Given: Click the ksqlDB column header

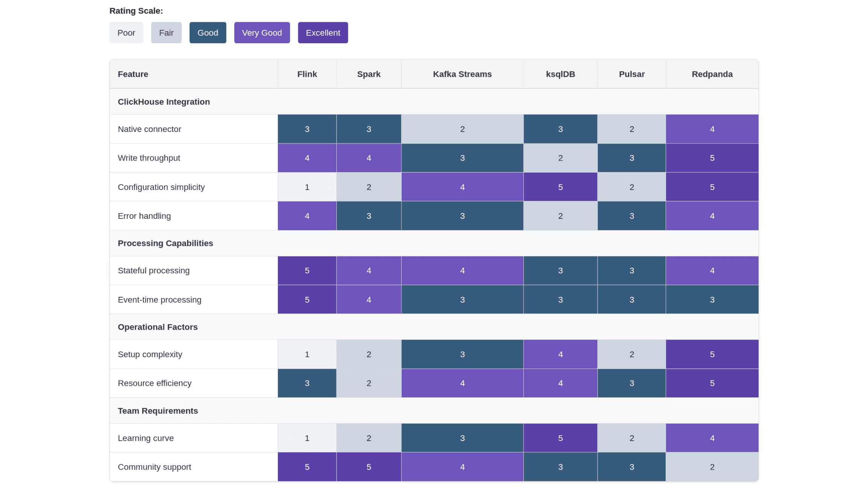Looking at the screenshot, I should click(x=560, y=74).
